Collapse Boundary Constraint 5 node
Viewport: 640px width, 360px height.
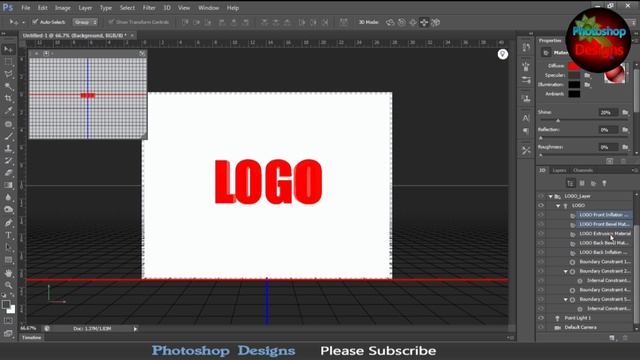click(566, 300)
